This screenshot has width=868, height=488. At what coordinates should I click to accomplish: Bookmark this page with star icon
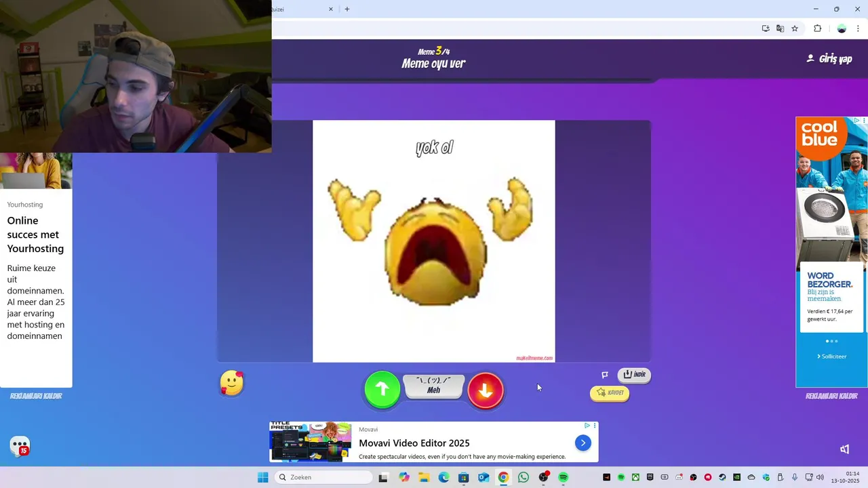pyautogui.click(x=795, y=28)
